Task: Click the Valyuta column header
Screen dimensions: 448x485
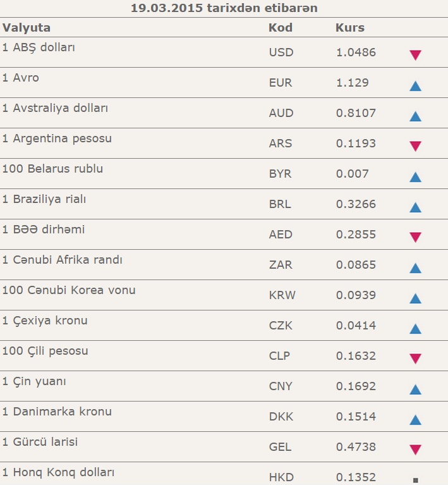Action: (27, 28)
